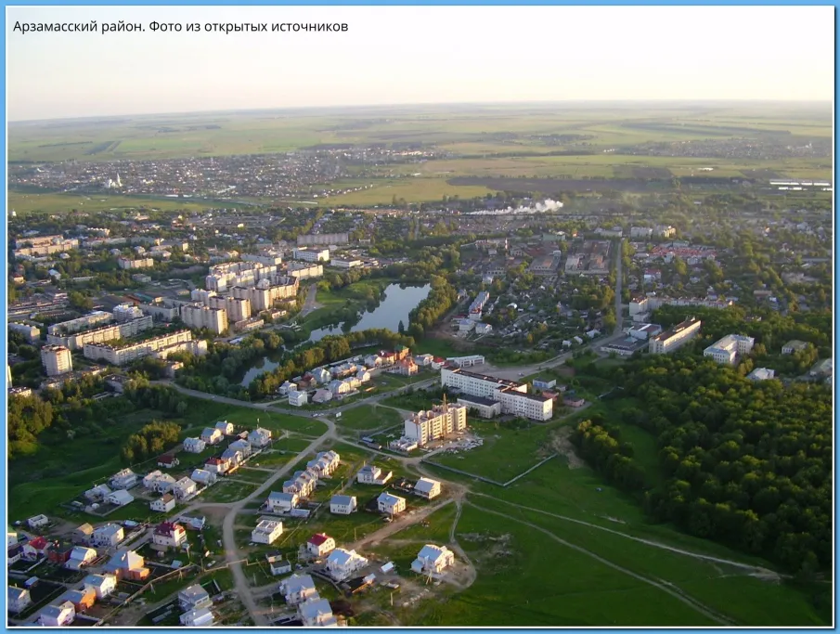Image resolution: width=840 pixels, height=634 pixels.
Task: Click the white smoke plume near the horizon
Action: (x=525, y=207)
